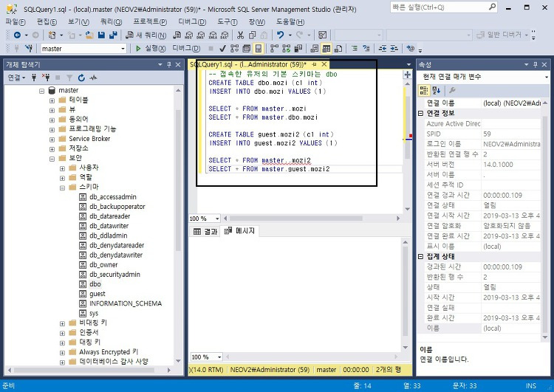Open the 연결 dropdown in Object Explorer

[x=16, y=78]
